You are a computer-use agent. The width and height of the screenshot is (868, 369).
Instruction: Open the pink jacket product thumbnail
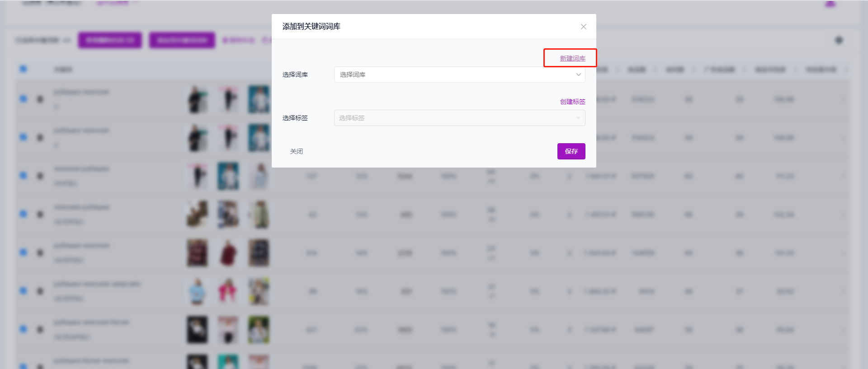pos(228,291)
